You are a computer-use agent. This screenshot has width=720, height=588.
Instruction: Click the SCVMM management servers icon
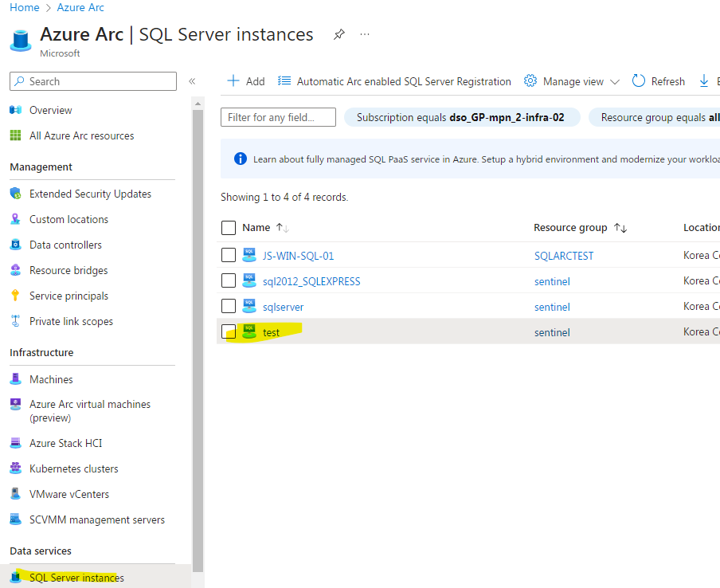[x=16, y=519]
